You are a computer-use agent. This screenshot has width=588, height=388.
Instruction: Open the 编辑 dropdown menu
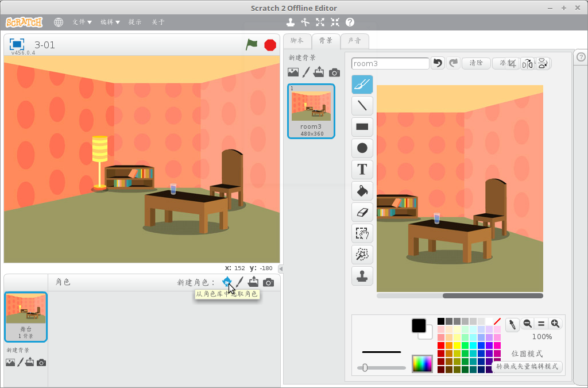110,22
